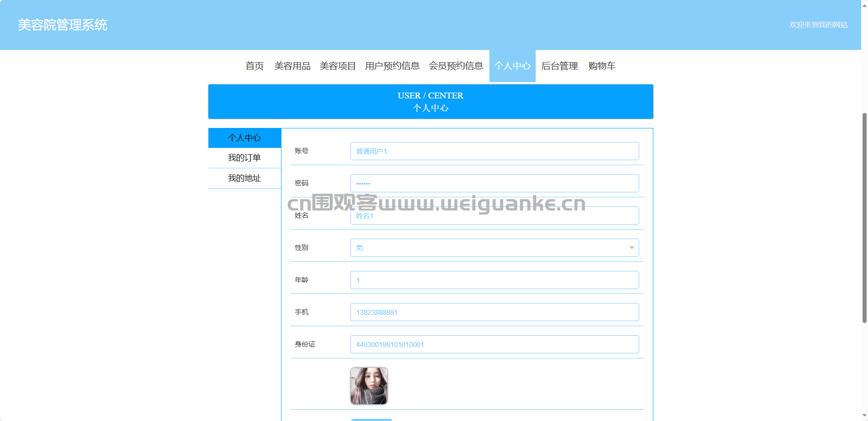This screenshot has height=421, width=868.
Task: Open the 首页 navigation item
Action: click(x=254, y=66)
